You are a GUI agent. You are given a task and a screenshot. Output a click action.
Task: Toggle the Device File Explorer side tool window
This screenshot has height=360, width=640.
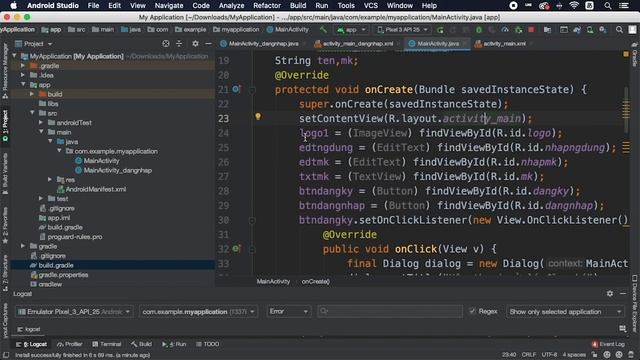[x=635, y=303]
